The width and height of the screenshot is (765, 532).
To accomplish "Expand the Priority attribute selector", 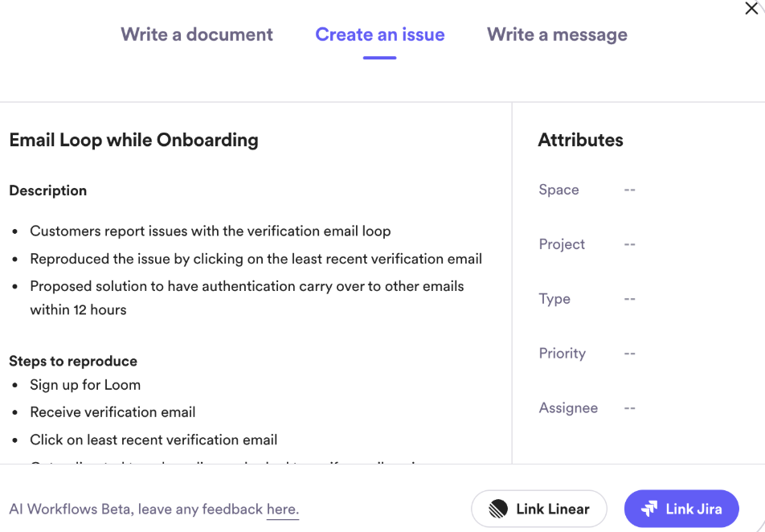I will (x=629, y=354).
